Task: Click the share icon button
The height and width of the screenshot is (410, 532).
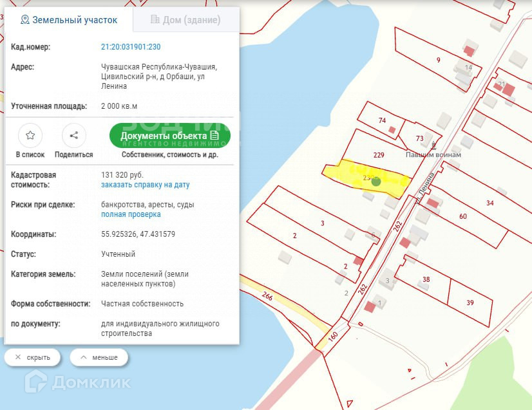Action: [x=74, y=135]
